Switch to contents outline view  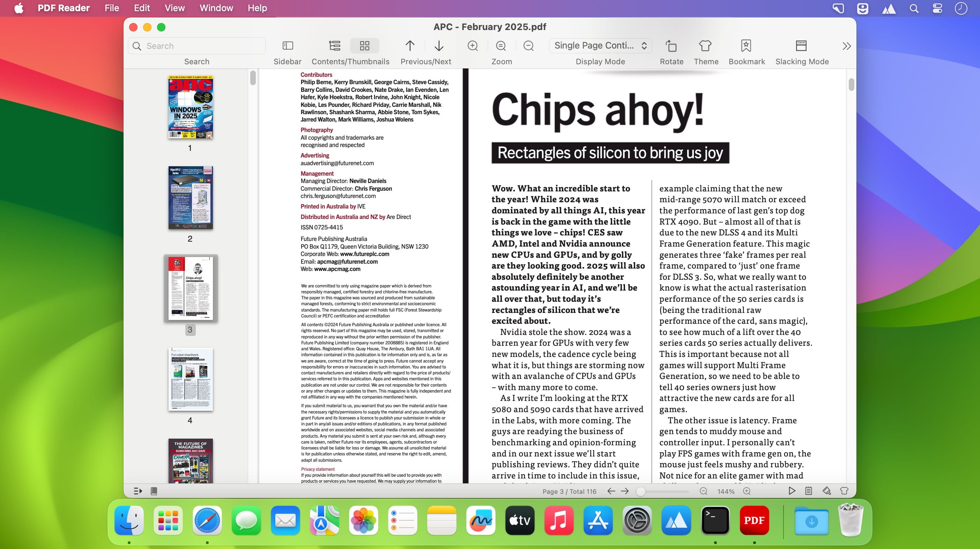335,46
